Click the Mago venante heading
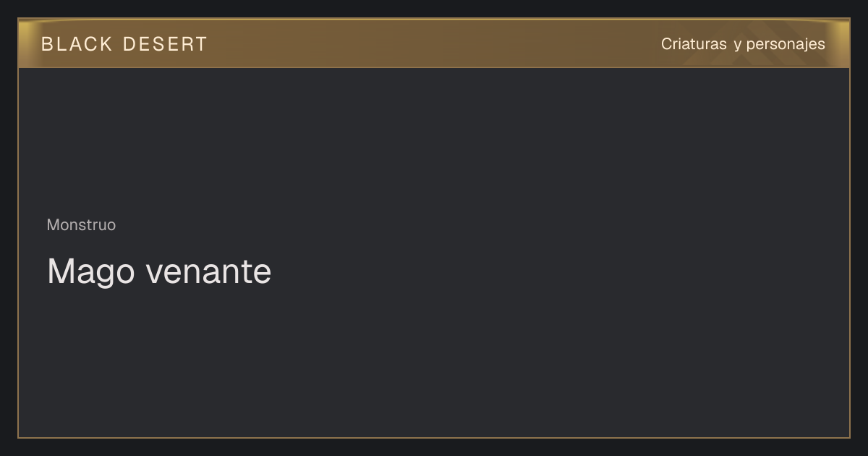The width and height of the screenshot is (868, 456). pyautogui.click(x=159, y=272)
